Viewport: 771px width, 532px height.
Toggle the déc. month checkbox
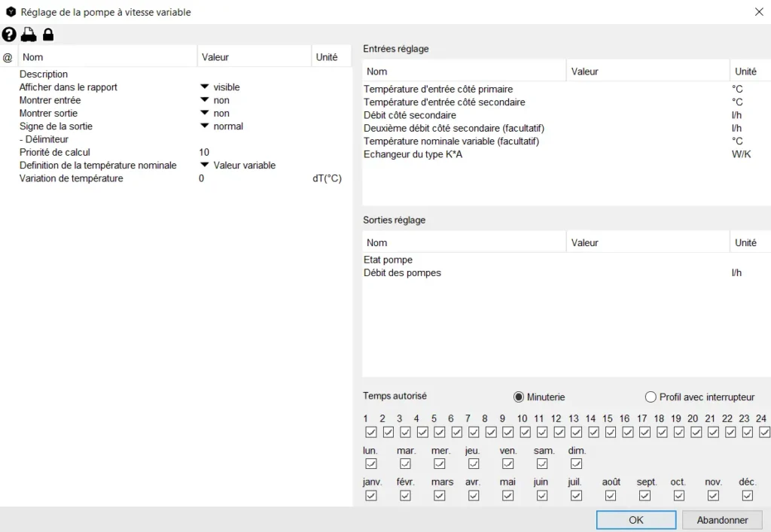pyautogui.click(x=748, y=496)
